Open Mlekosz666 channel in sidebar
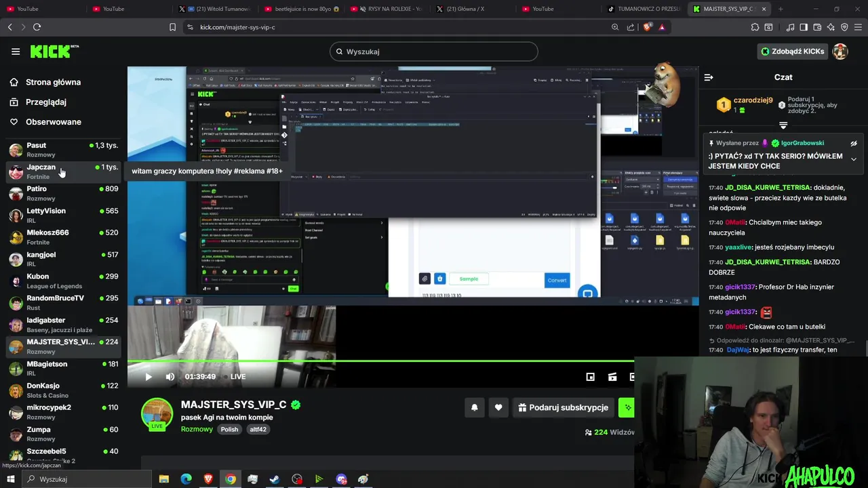 click(x=64, y=237)
